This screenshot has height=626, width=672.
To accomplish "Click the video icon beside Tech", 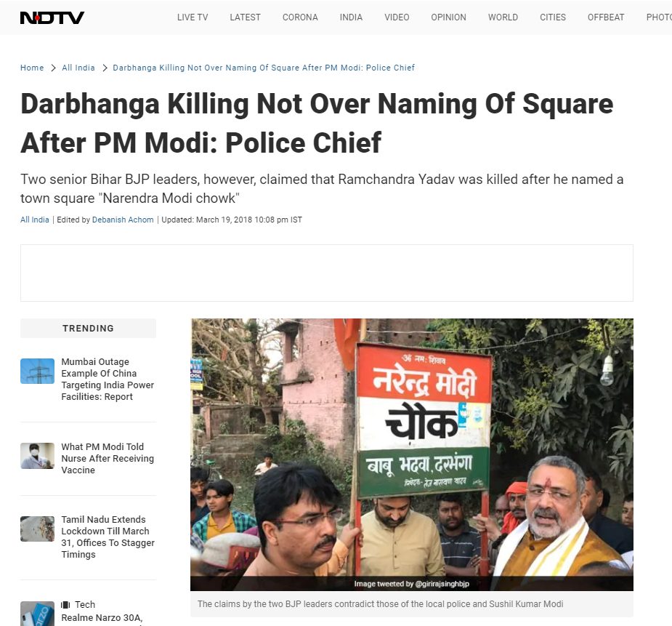I will (x=65, y=605).
